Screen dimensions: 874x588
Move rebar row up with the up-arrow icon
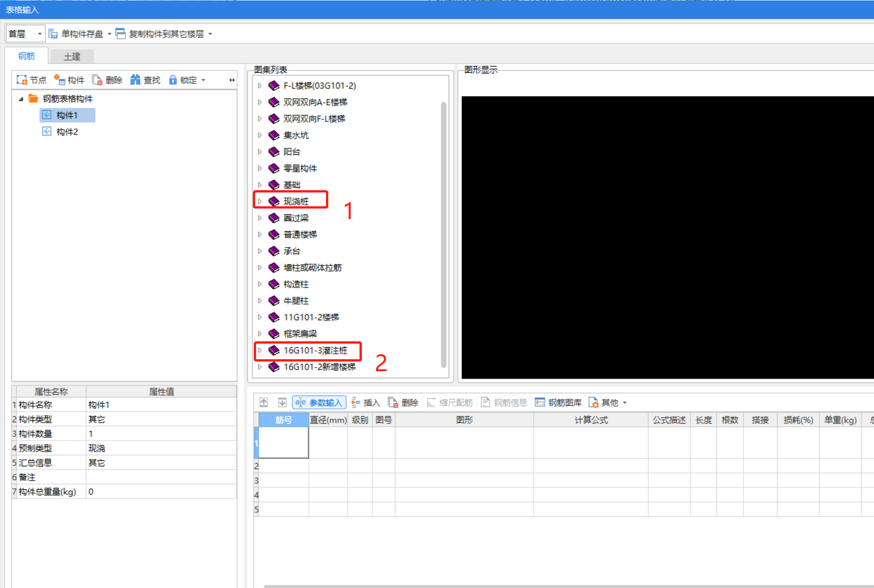tap(264, 402)
